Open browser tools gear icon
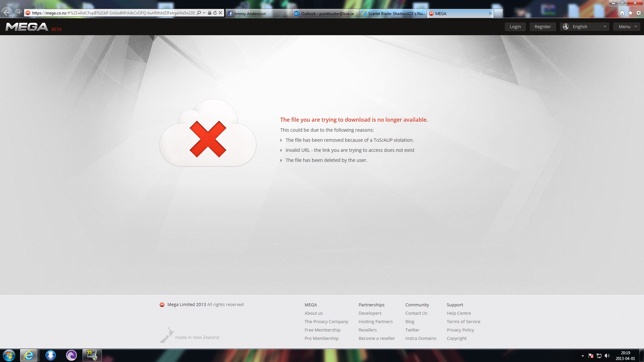The height and width of the screenshot is (362, 644). click(x=638, y=13)
